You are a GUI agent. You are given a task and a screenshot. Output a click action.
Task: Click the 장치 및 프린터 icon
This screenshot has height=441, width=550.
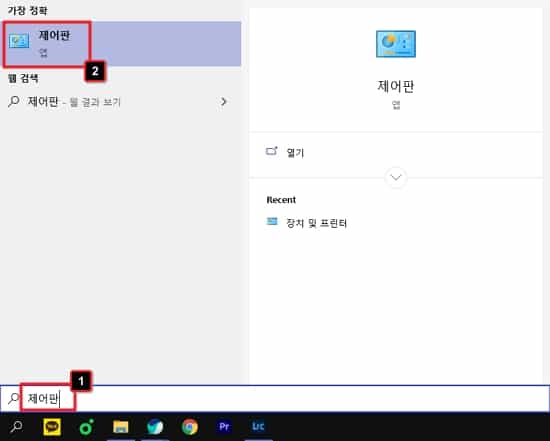tap(272, 222)
